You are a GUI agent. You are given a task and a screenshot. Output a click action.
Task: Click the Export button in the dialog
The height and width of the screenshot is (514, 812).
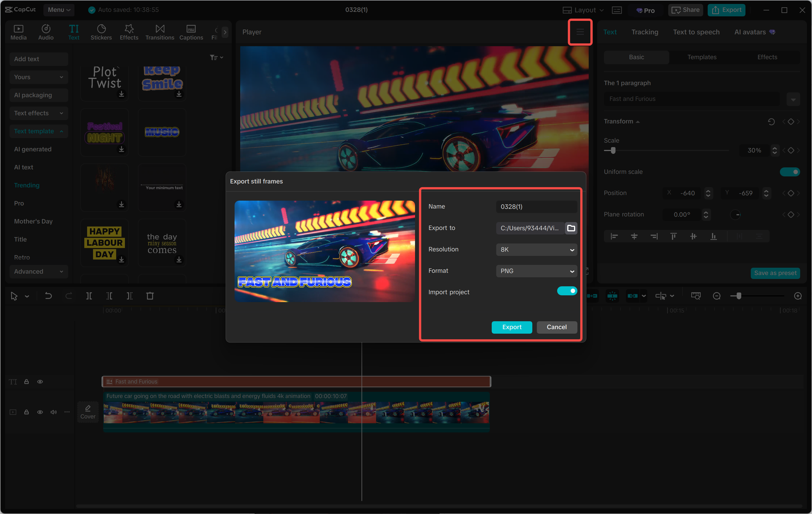click(x=511, y=327)
